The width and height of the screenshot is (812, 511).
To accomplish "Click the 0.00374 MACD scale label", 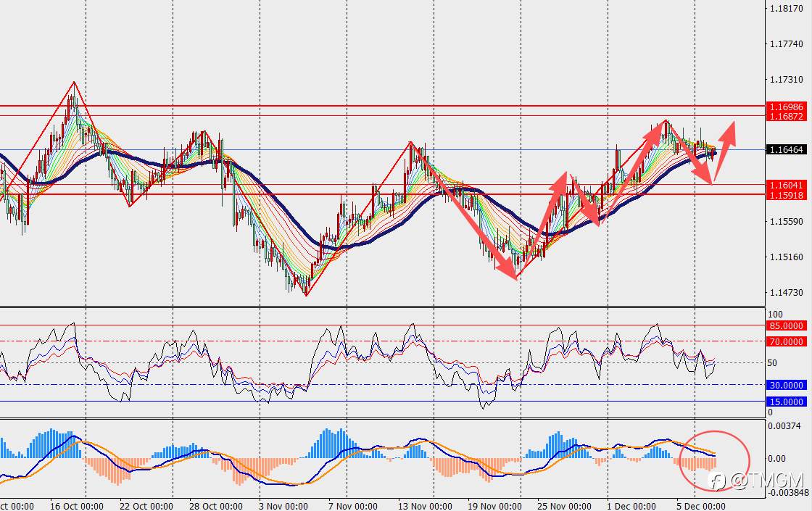I will 787,425.
